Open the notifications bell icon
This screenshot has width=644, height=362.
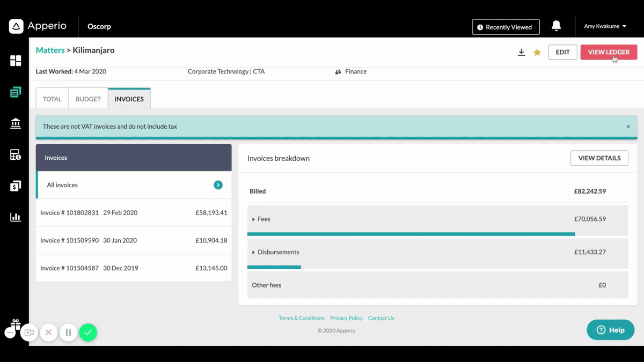click(x=557, y=26)
